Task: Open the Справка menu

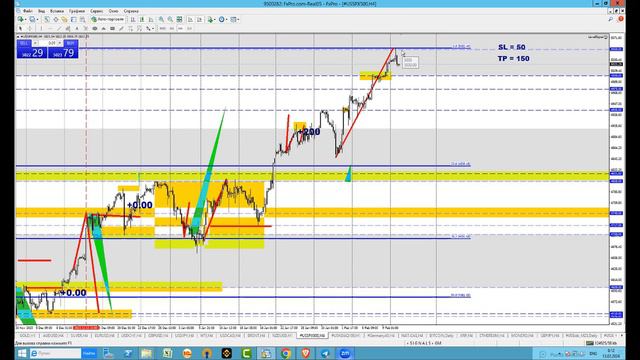Action: (x=131, y=11)
